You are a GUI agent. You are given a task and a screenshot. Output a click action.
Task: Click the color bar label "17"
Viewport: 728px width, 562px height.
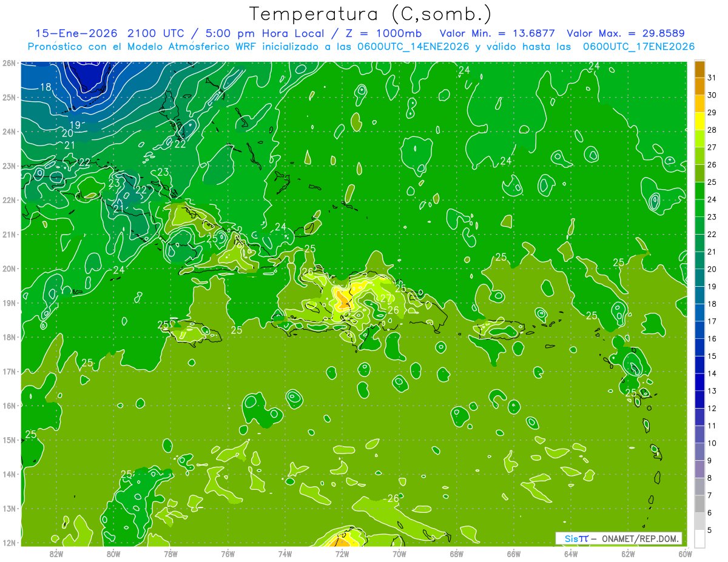click(712, 321)
